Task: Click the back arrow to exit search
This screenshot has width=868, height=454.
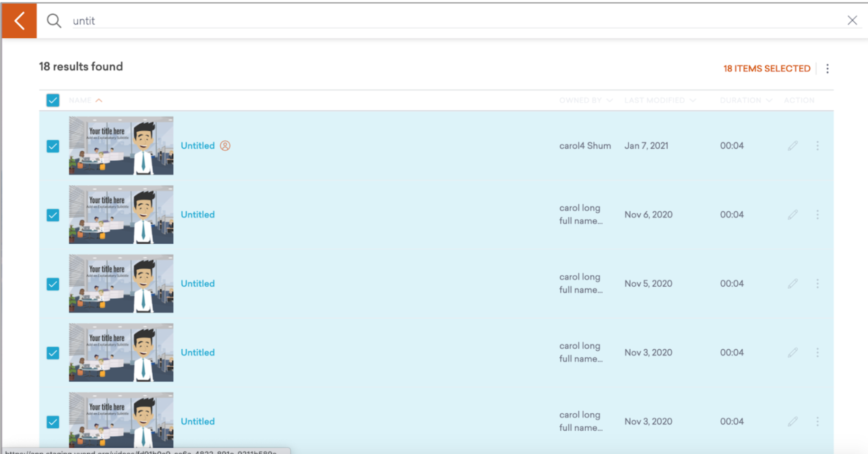Action: [x=19, y=20]
